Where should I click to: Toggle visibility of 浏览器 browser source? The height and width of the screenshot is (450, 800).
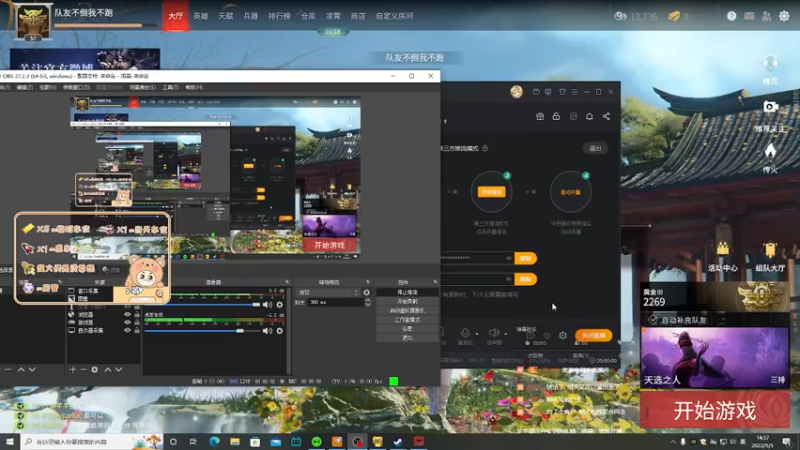point(128,315)
